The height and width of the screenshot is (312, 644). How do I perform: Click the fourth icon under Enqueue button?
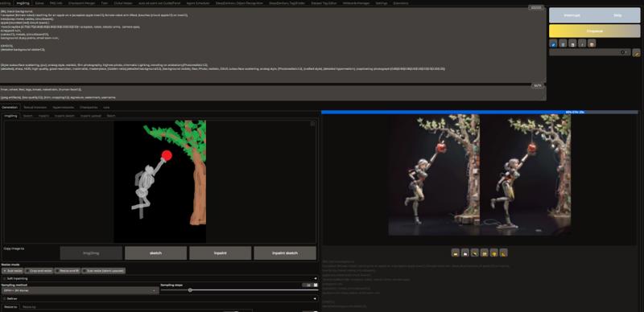pyautogui.click(x=582, y=43)
